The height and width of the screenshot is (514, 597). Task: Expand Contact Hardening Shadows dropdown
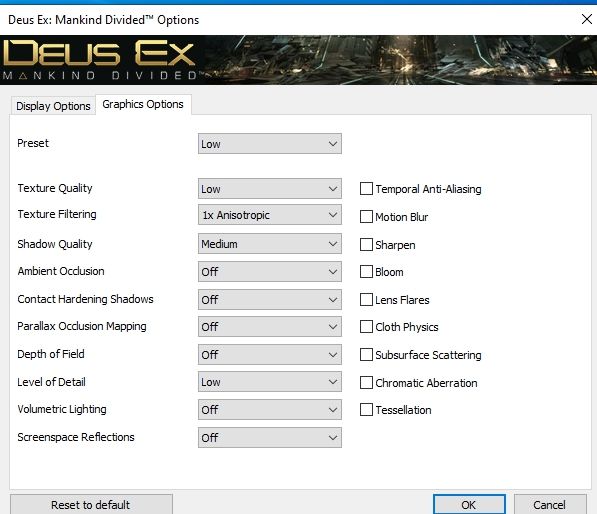pyautogui.click(x=270, y=300)
